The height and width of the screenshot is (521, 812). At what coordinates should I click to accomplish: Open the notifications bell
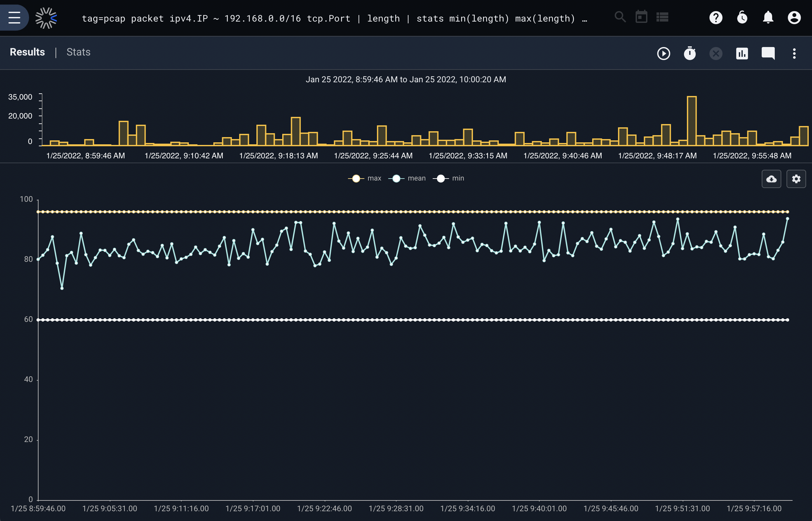(x=768, y=17)
